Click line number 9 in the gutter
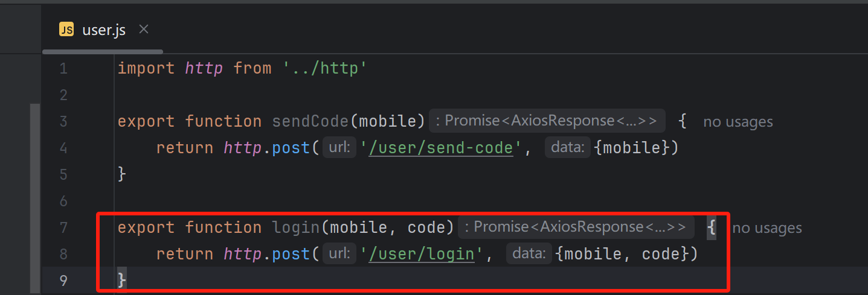 (63, 281)
